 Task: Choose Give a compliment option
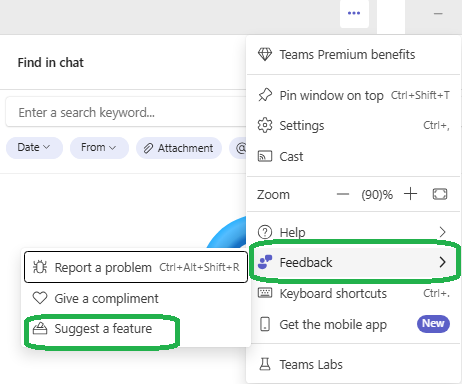click(136, 298)
